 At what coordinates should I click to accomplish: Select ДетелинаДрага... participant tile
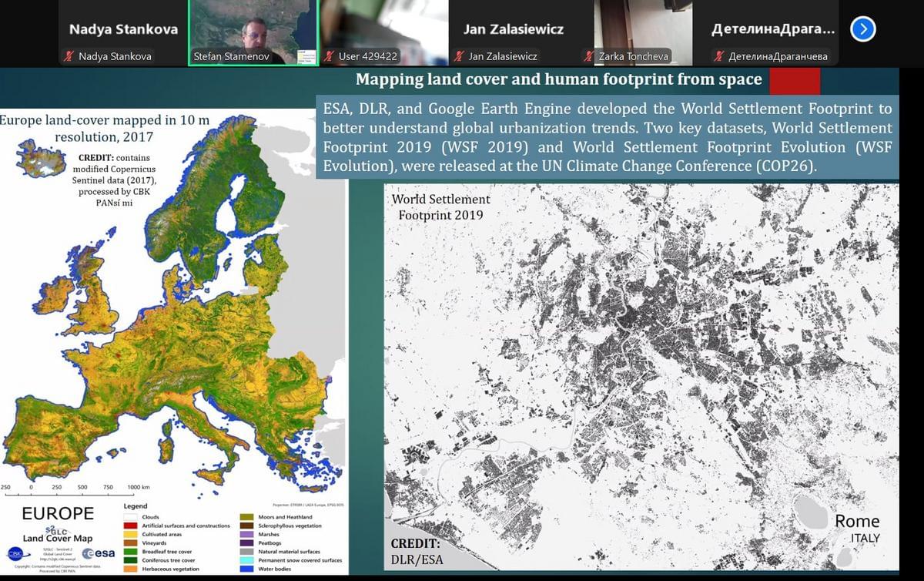click(x=774, y=33)
